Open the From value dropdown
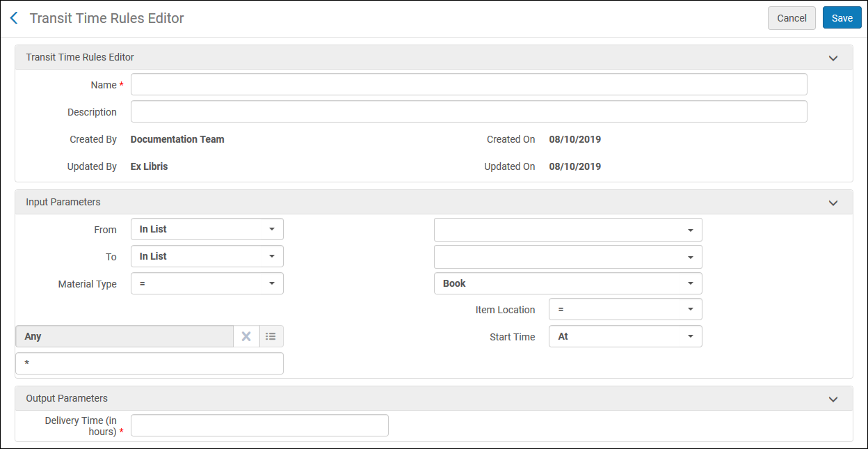 pos(568,230)
